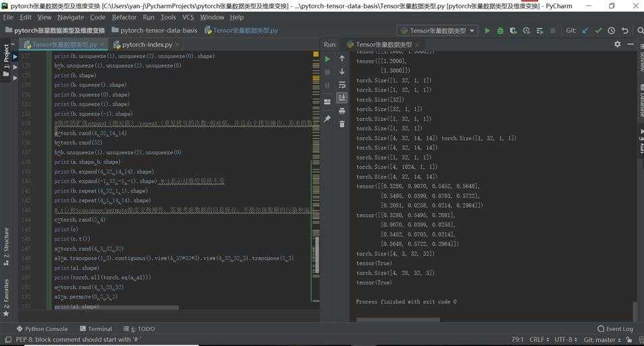Pause output in the Run panel
The image size is (644, 346).
(x=327, y=85)
